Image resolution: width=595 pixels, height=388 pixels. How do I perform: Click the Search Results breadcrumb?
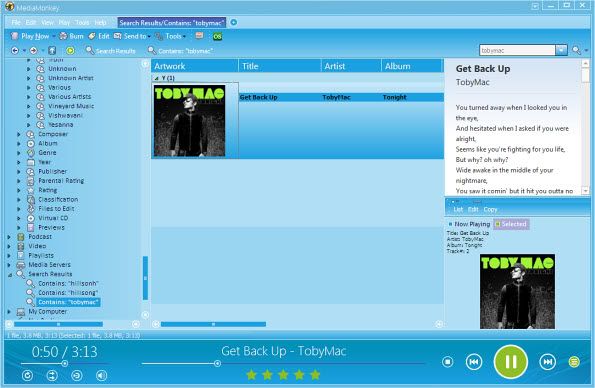click(110, 50)
